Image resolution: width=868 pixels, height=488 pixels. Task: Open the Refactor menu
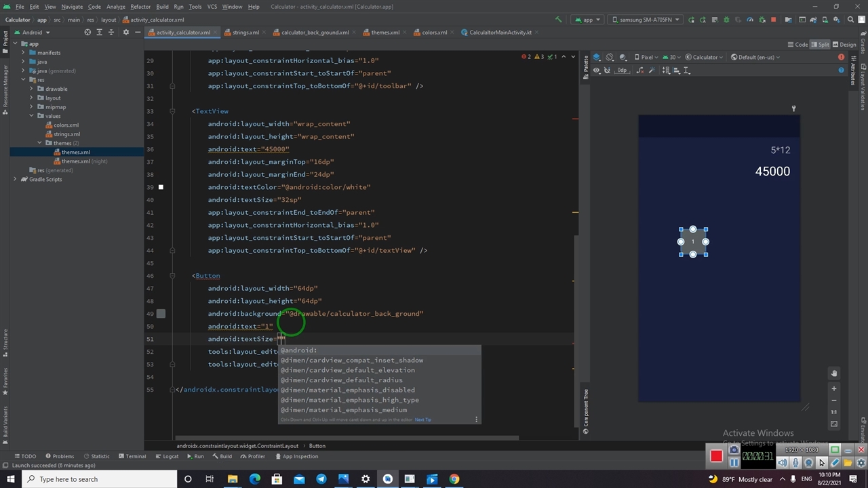pos(140,7)
